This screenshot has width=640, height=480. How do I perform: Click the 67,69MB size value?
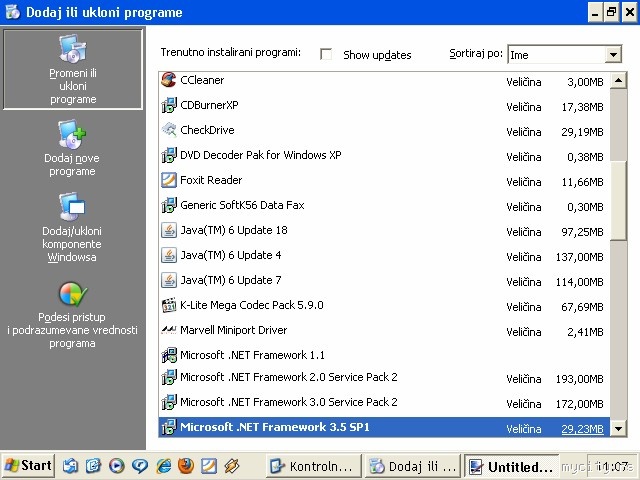[x=582, y=307]
